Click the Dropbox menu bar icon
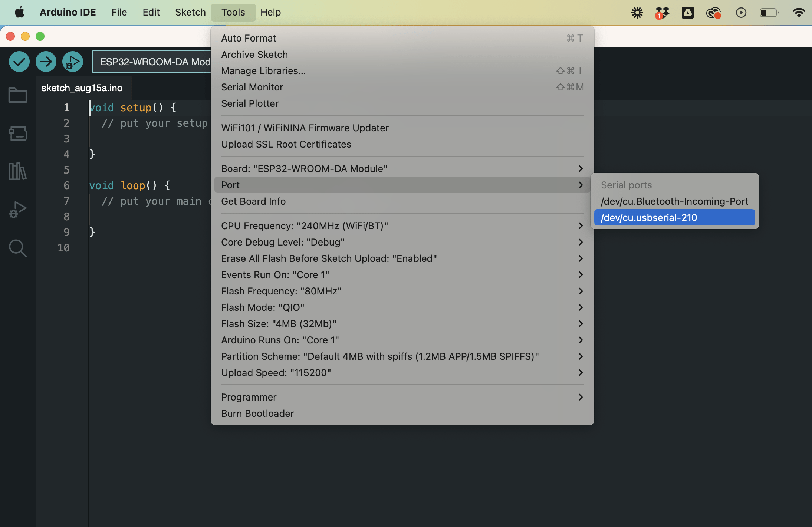 (662, 13)
